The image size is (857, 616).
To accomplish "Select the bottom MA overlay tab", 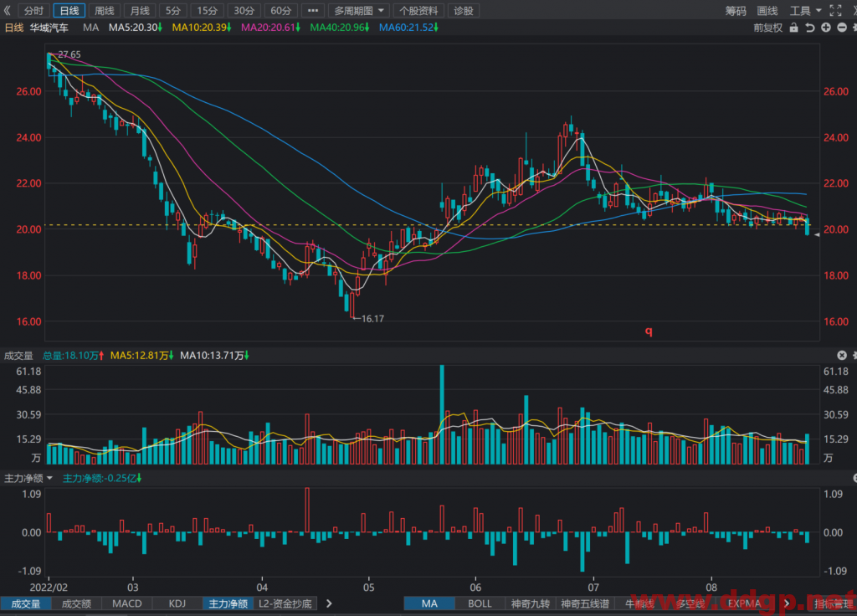I will [x=429, y=603].
